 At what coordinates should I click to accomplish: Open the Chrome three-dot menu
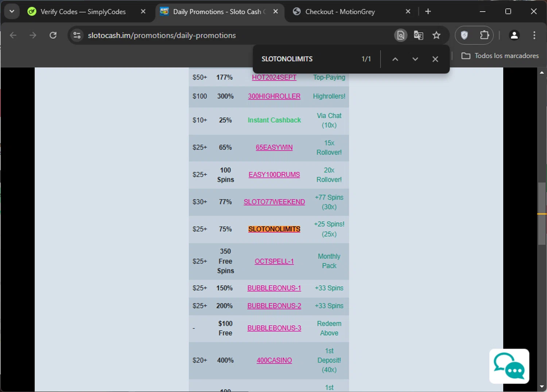pyautogui.click(x=534, y=35)
